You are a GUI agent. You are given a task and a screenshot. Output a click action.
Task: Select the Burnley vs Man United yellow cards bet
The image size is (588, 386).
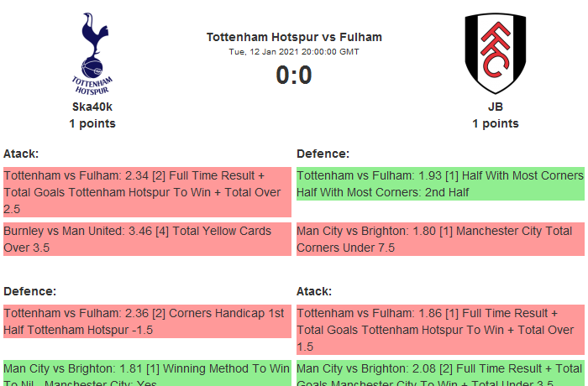[147, 239]
